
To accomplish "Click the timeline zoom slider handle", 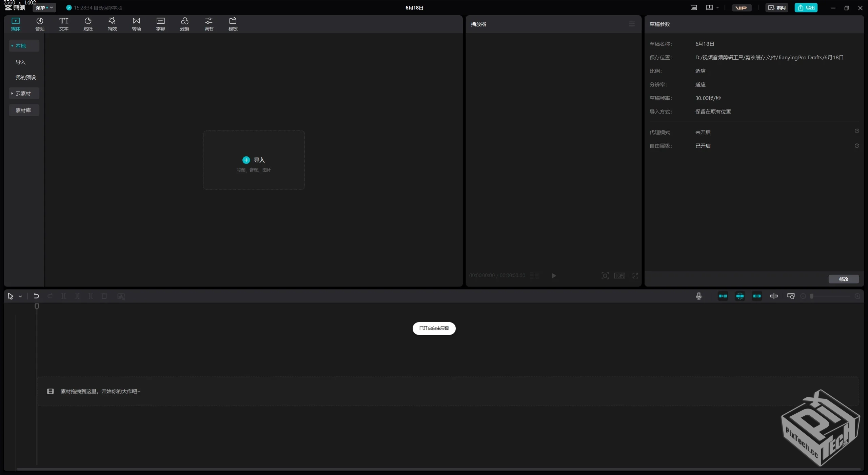I will 812,296.
